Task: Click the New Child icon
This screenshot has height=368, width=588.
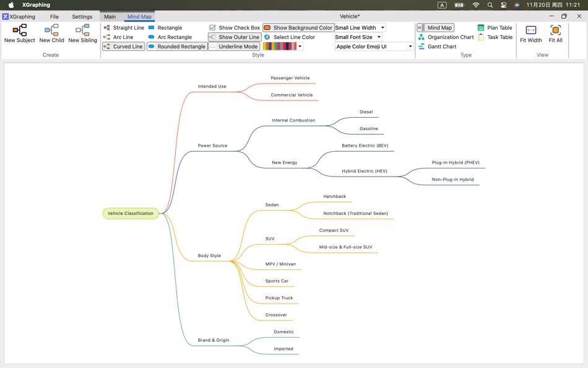Action: point(51,33)
